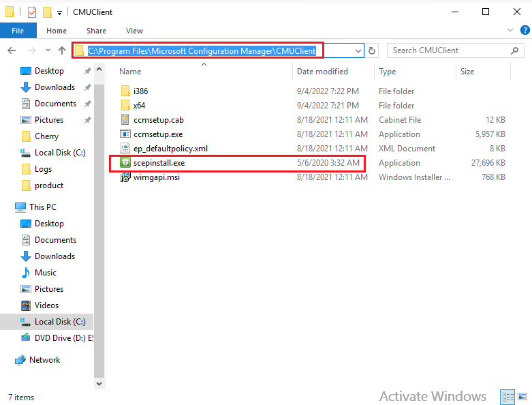The width and height of the screenshot is (532, 405).
Task: Open Pictures in Quick access
Action: click(x=49, y=120)
